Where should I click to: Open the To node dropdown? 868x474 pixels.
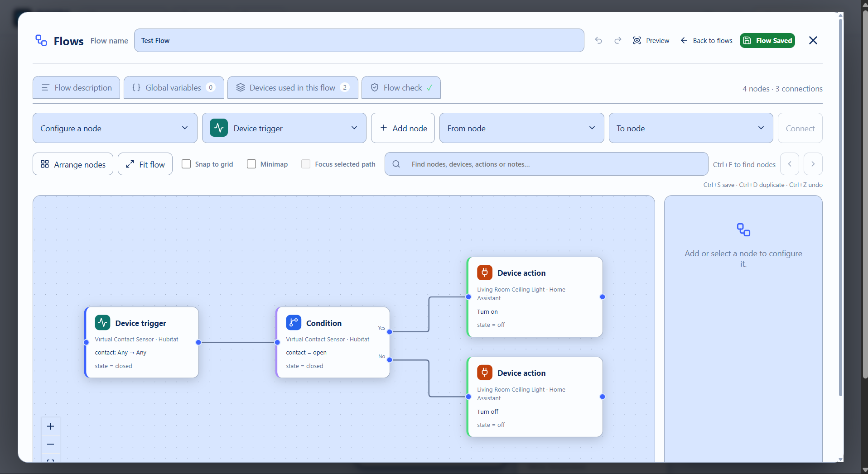tap(690, 128)
